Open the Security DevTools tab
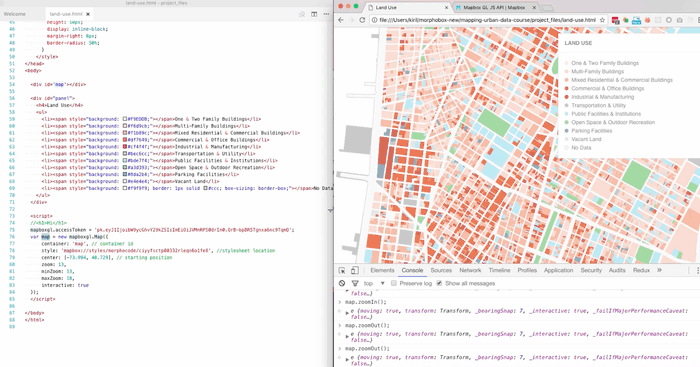This screenshot has height=367, width=700. [591, 270]
